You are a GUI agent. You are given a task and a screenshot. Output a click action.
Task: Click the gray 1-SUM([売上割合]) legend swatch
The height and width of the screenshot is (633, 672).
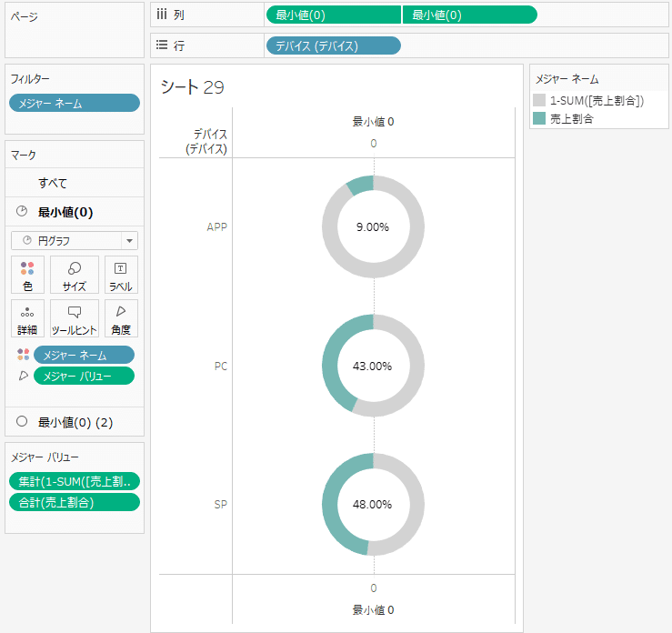click(538, 100)
